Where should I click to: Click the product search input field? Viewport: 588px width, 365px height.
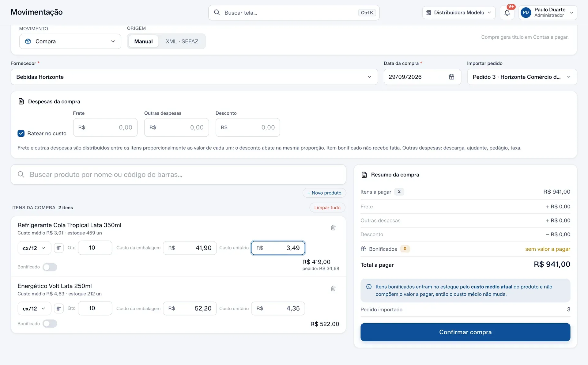point(178,174)
